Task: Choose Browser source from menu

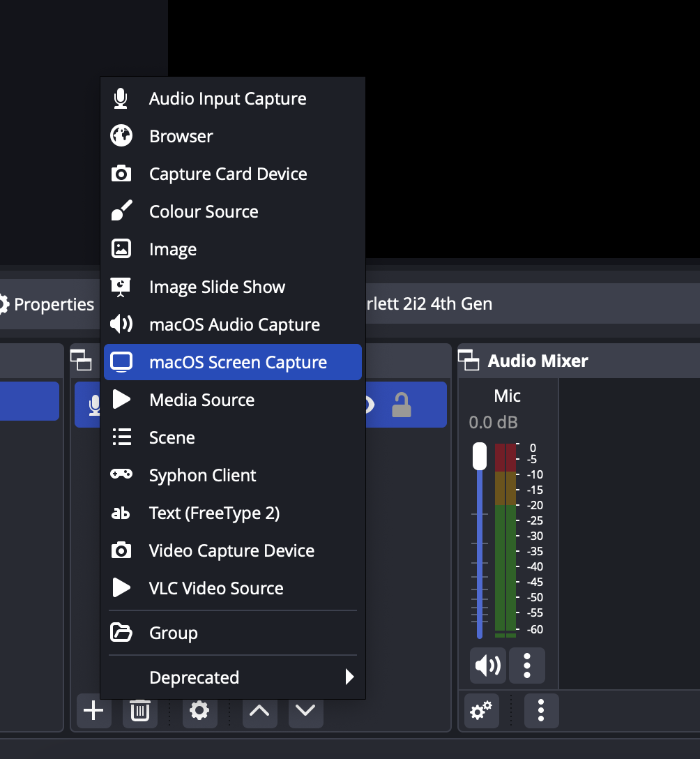Action: [x=233, y=136]
